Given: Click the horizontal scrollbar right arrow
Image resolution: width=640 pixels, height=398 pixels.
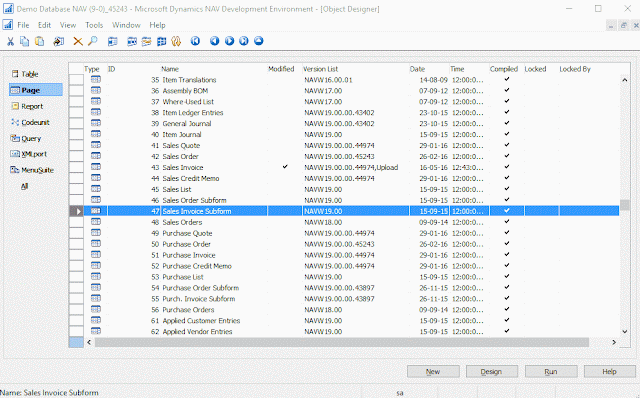Looking at the screenshot, I should [614, 342].
